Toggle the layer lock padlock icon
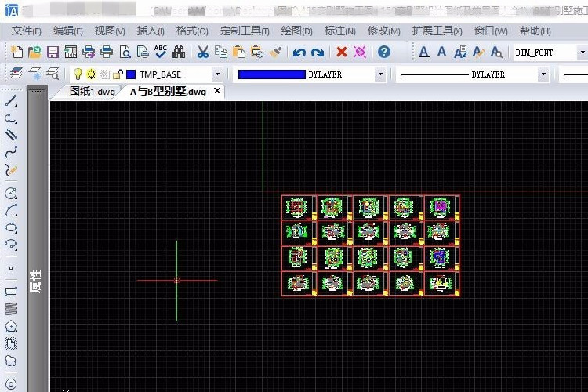 117,74
